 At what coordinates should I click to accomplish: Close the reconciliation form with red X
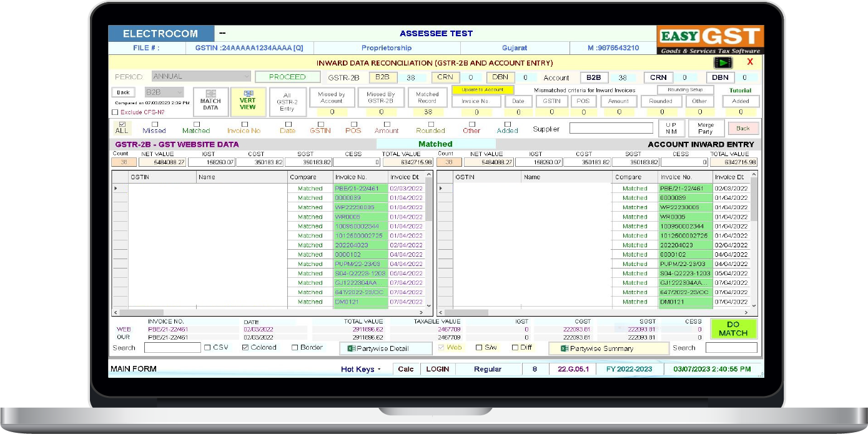750,62
